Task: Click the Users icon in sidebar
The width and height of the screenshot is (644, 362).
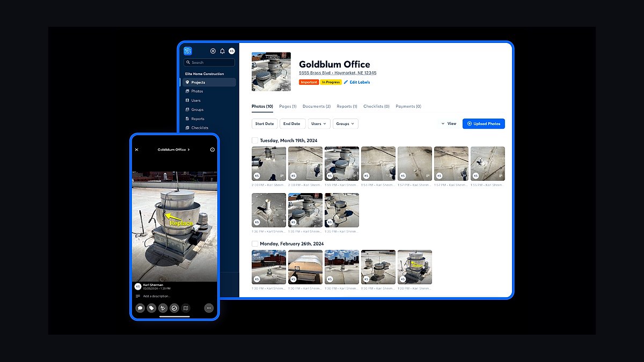Action: point(187,100)
